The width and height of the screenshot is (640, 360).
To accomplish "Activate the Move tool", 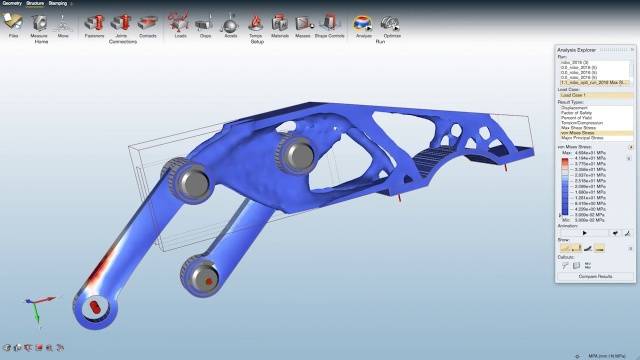I will pyautogui.click(x=62, y=23).
